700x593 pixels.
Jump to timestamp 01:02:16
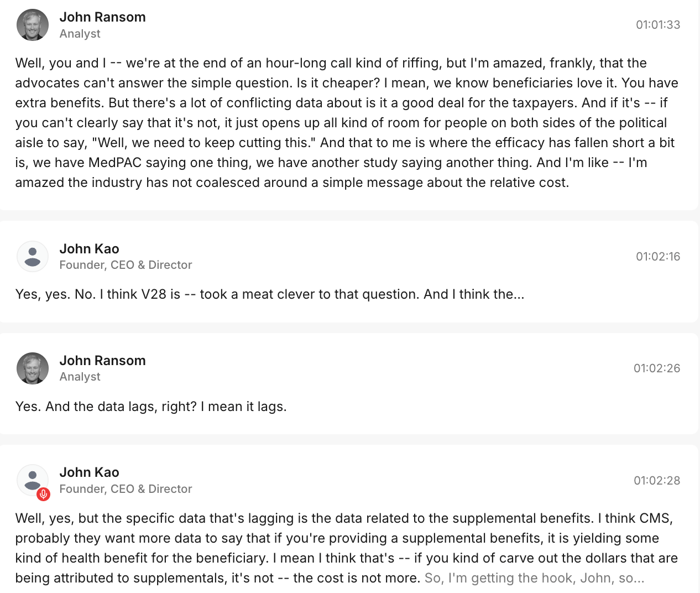coord(657,257)
